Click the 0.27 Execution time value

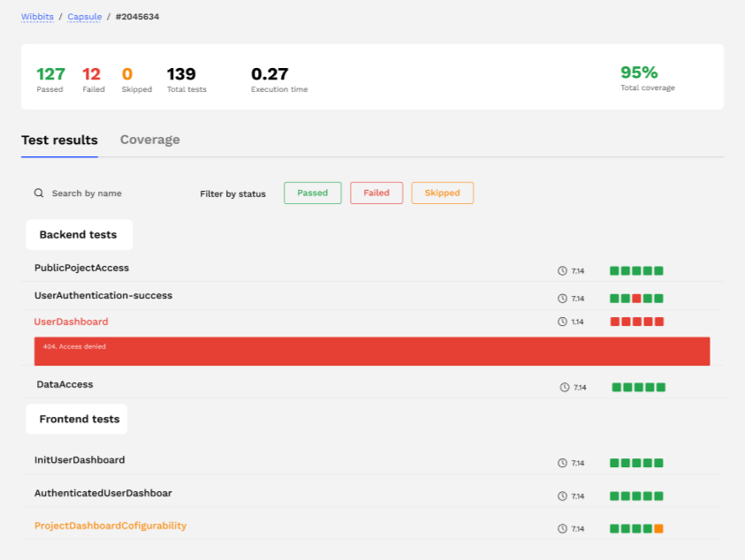point(279,79)
